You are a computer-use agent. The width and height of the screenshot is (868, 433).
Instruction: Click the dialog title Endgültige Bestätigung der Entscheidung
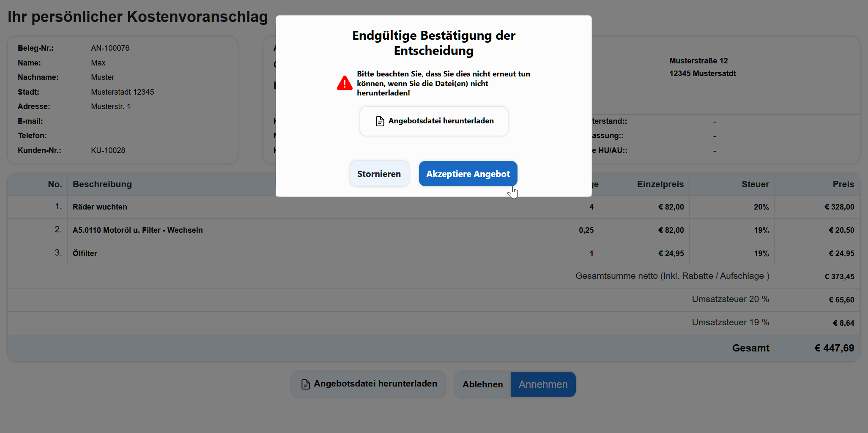pyautogui.click(x=434, y=43)
